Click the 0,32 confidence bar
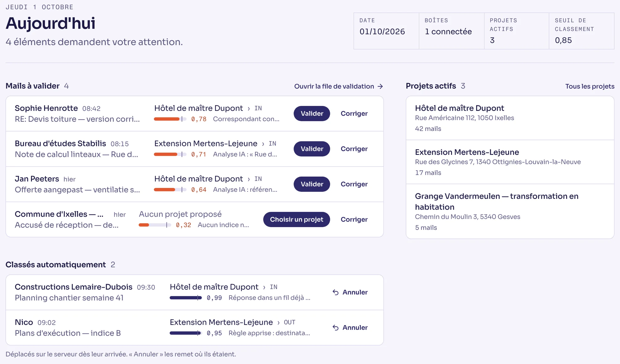Image resolution: width=620 pixels, height=364 pixels. (x=155, y=225)
